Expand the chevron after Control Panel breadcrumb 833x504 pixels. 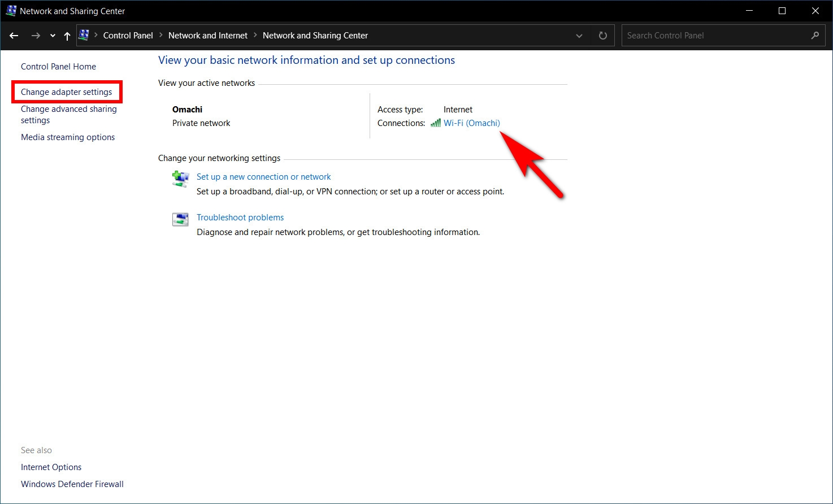(160, 36)
